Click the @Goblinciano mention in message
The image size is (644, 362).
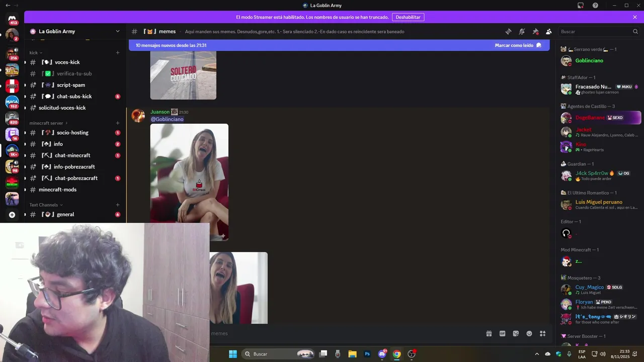pyautogui.click(x=167, y=119)
